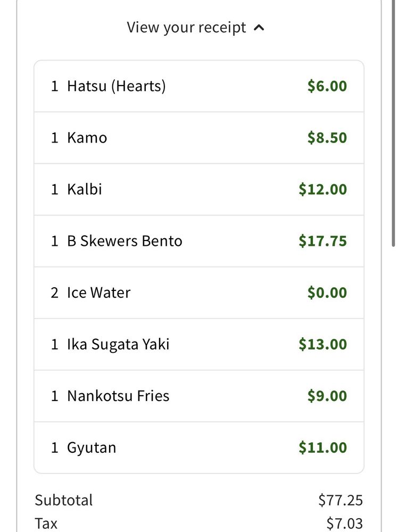Click the $11.00 Gyutan price
398x532 pixels.
pyautogui.click(x=322, y=447)
